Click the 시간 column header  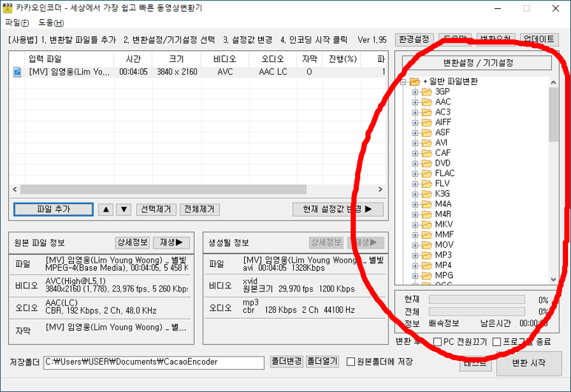(x=133, y=59)
